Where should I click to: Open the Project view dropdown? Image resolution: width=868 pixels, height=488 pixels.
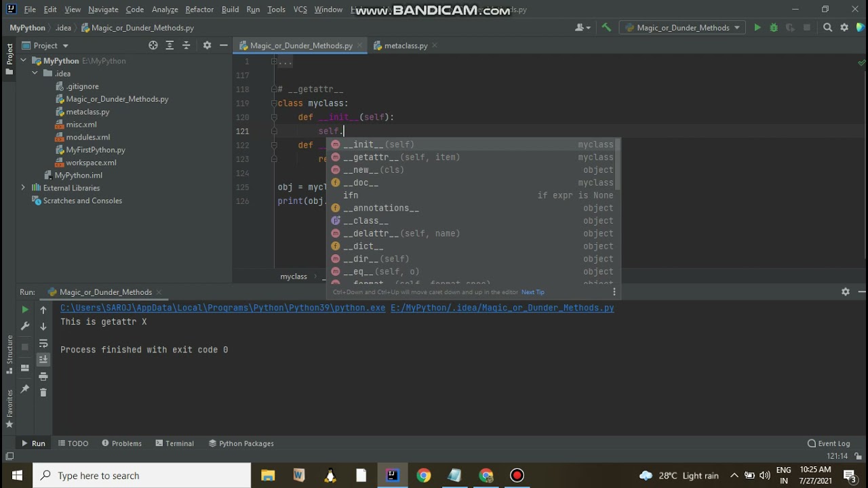tap(45, 45)
